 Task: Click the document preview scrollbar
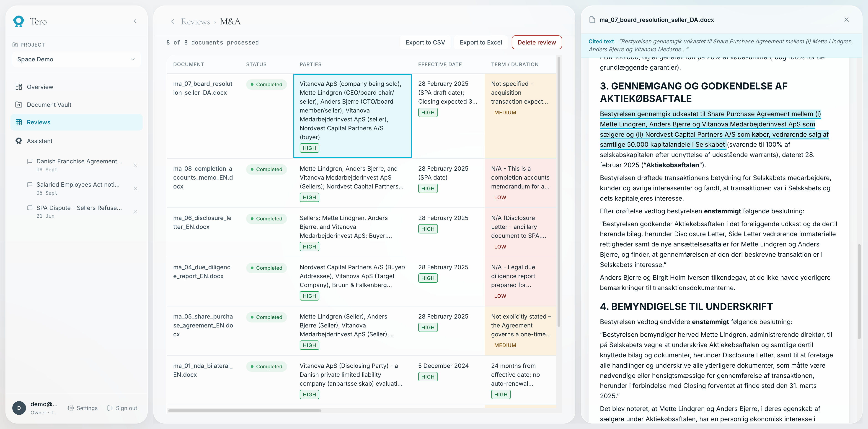(859, 292)
